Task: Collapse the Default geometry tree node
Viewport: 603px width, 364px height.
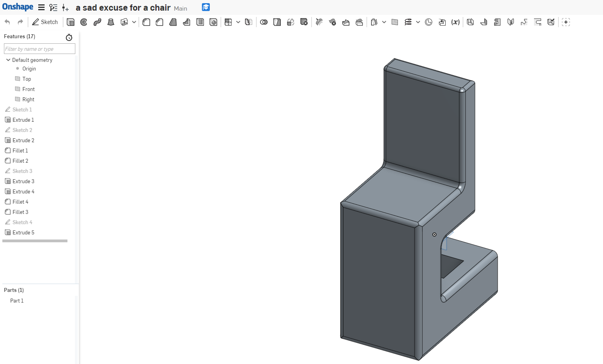Action: tap(8, 60)
